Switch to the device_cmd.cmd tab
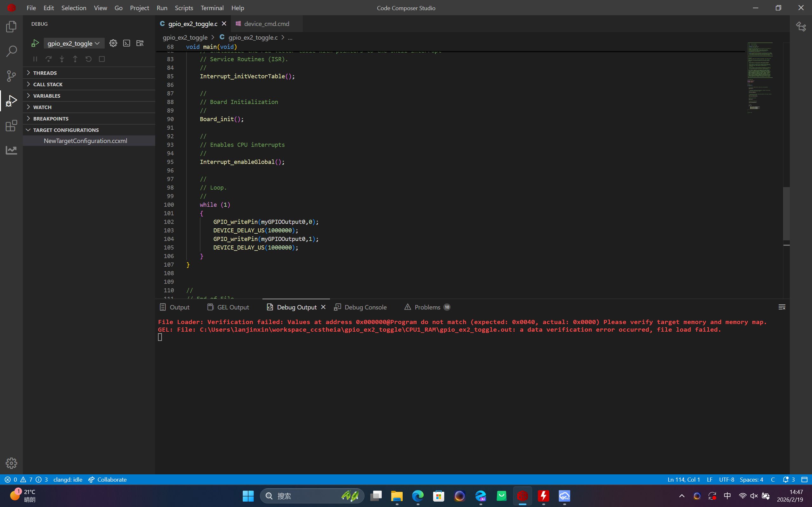 pyautogui.click(x=267, y=24)
